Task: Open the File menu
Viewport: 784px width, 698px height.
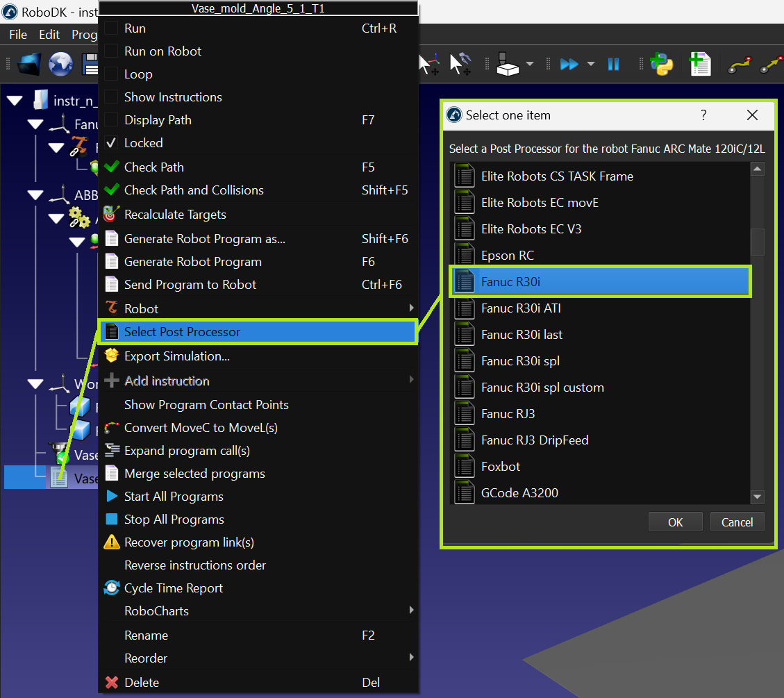Action: tap(18, 35)
